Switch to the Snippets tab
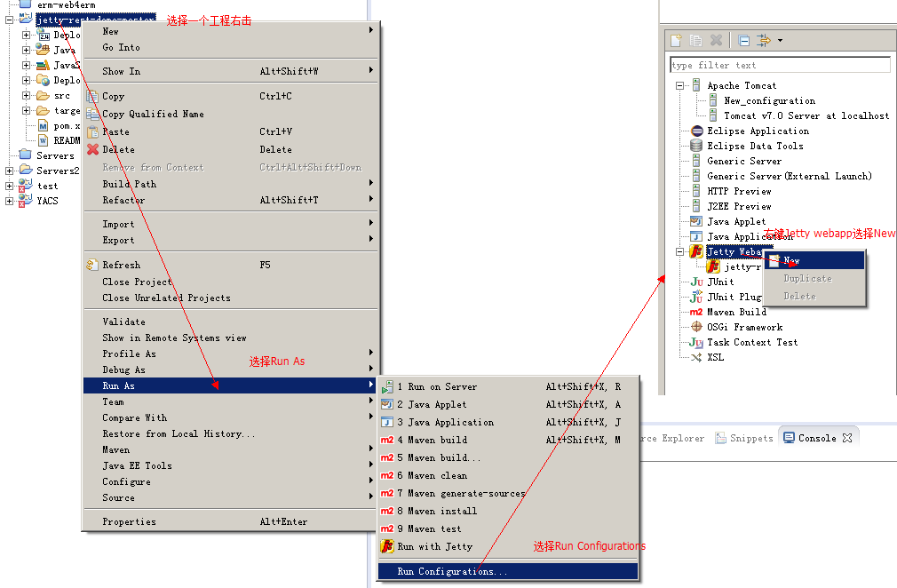This screenshot has width=897, height=588. click(x=743, y=438)
